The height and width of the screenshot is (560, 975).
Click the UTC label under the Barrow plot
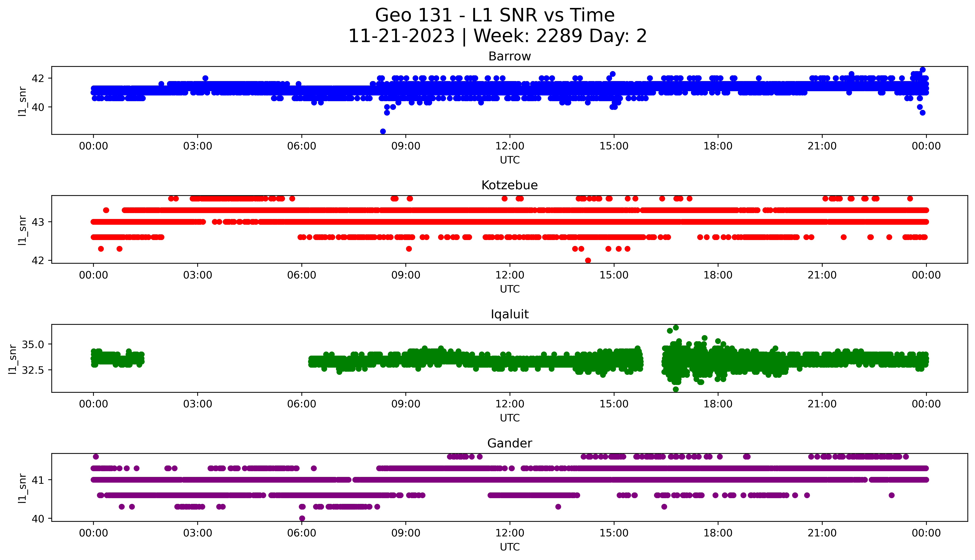click(x=510, y=160)
